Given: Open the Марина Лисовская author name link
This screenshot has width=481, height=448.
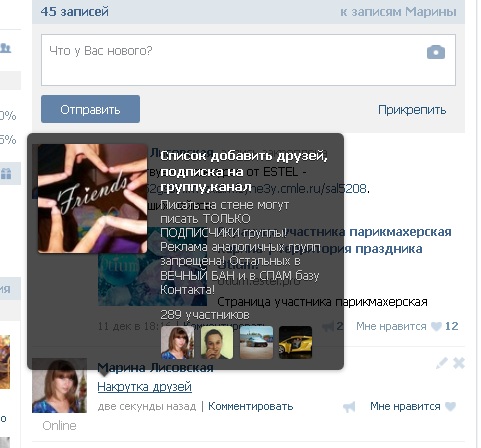Looking at the screenshot, I should 155,368.
